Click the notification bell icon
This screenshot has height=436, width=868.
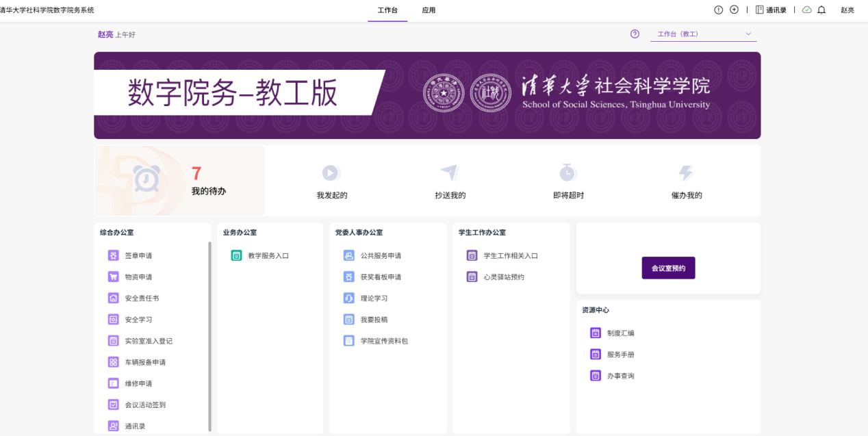[x=821, y=10]
